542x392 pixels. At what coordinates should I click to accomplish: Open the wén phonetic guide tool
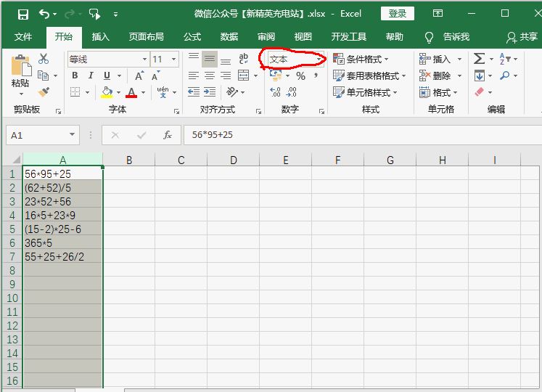click(163, 92)
